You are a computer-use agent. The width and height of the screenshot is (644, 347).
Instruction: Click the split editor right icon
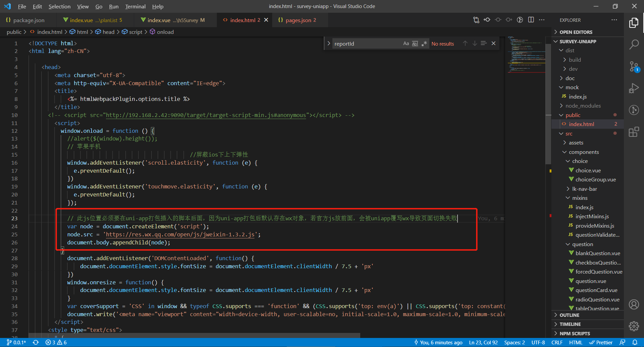point(531,20)
